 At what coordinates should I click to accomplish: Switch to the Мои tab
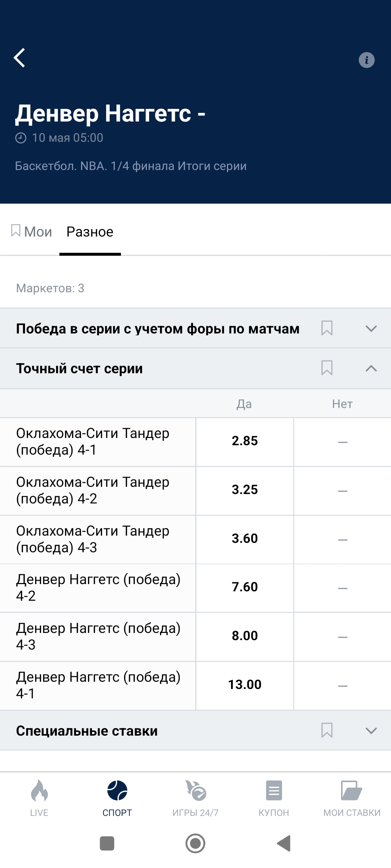click(x=31, y=231)
